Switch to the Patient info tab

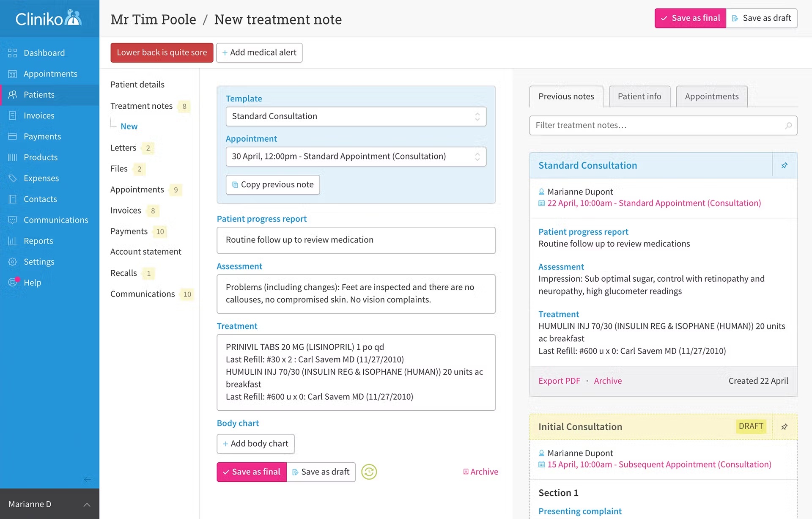639,96
